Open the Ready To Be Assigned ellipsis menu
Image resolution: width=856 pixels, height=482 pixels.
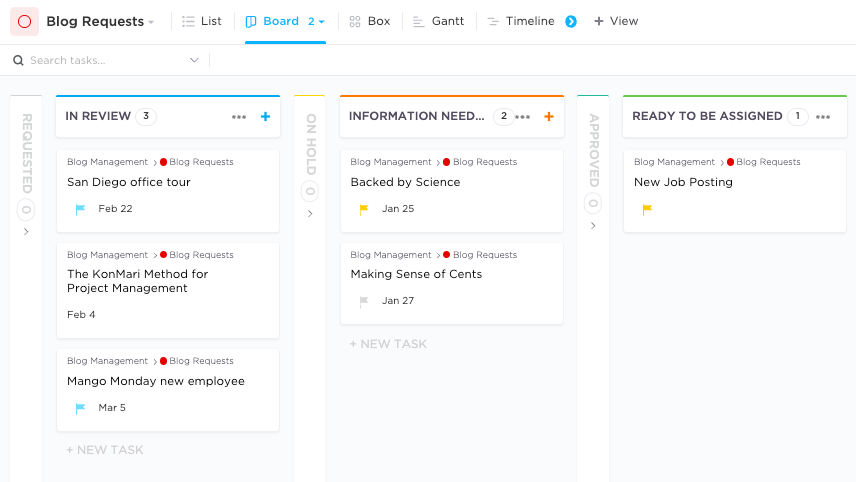coord(823,117)
